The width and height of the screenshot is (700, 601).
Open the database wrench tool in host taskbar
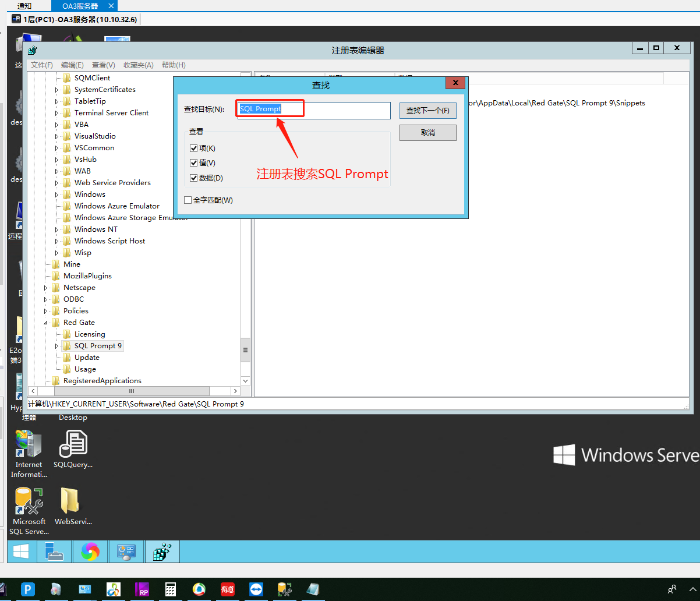[x=285, y=589]
